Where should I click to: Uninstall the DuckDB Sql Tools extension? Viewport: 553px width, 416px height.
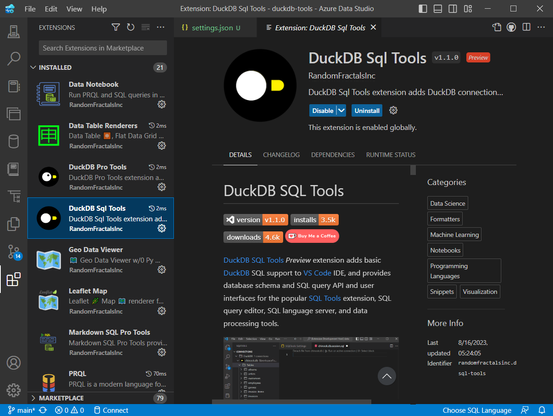point(367,111)
